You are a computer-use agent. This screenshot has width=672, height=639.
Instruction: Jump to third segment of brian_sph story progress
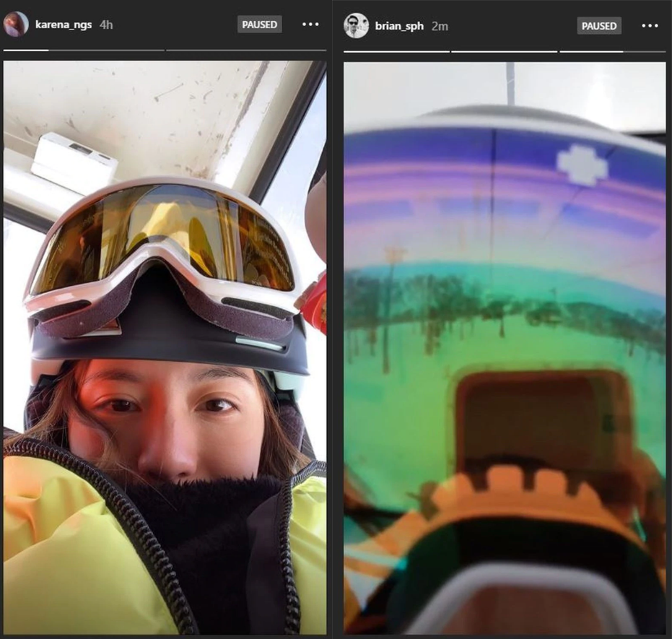click(612, 51)
